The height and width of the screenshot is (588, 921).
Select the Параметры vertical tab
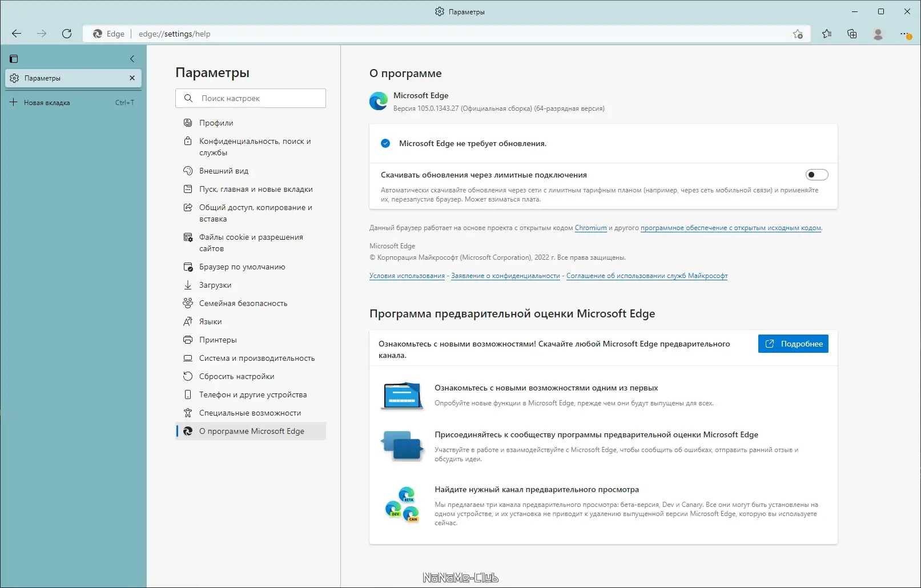(73, 78)
